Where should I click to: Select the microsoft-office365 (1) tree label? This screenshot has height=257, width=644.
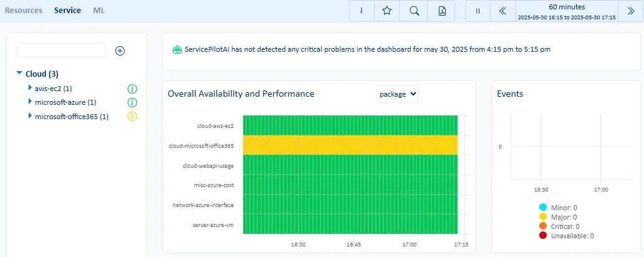tap(72, 117)
